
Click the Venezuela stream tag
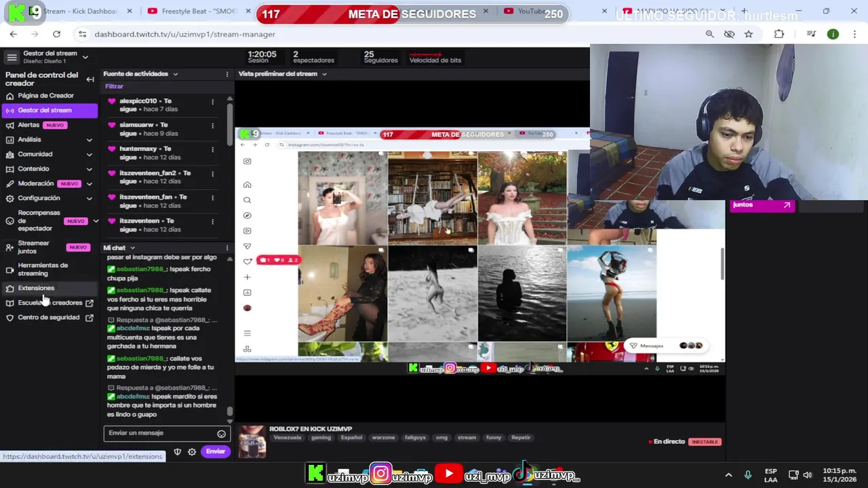pyautogui.click(x=287, y=438)
